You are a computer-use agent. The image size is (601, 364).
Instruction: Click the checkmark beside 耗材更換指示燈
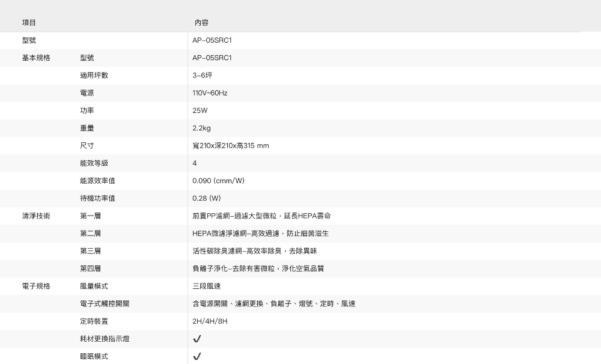tap(197, 339)
